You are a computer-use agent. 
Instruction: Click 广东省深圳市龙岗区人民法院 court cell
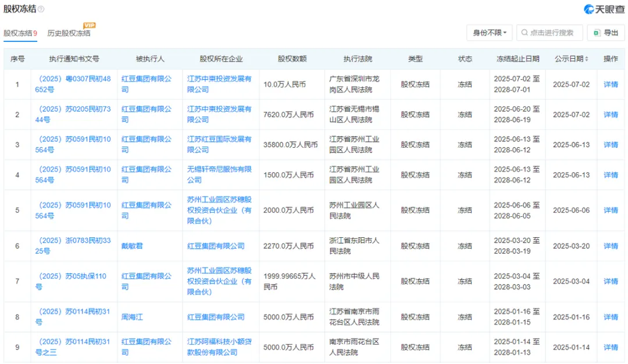(x=354, y=84)
